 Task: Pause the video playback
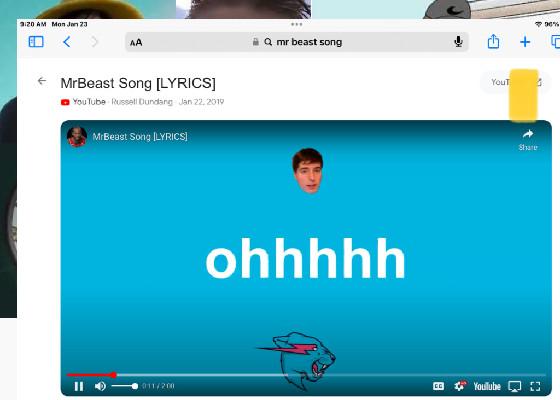point(79,386)
